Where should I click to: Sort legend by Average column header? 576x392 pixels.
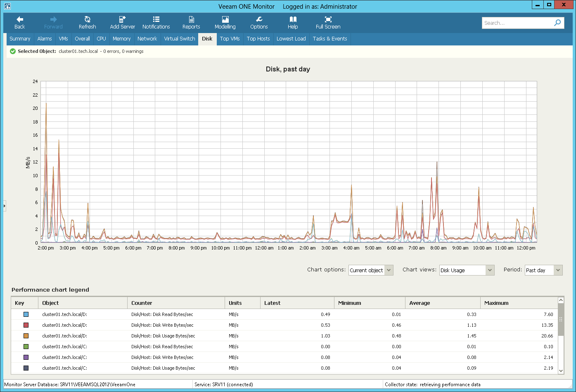click(443, 303)
